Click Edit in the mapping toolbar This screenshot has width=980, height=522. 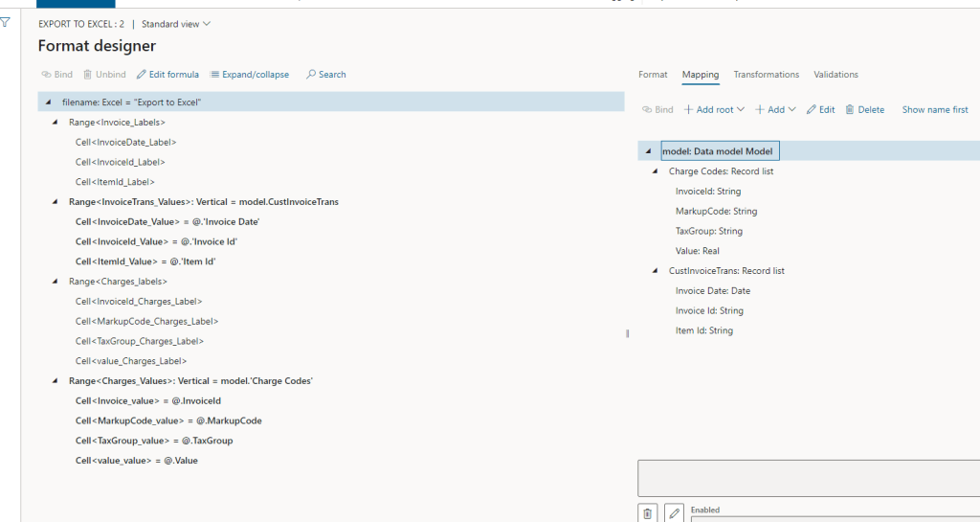820,110
